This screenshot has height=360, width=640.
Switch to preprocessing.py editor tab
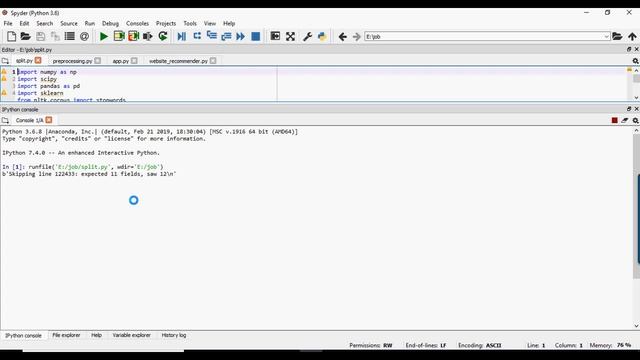(x=72, y=61)
